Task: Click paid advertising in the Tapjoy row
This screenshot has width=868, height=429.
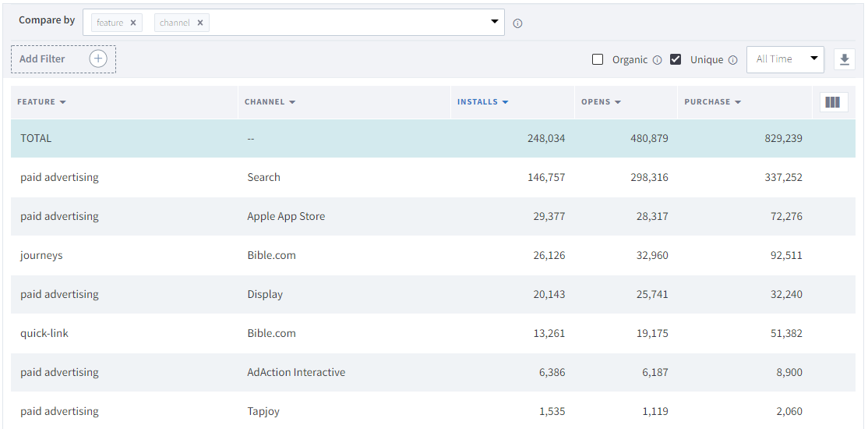Action: coord(59,411)
